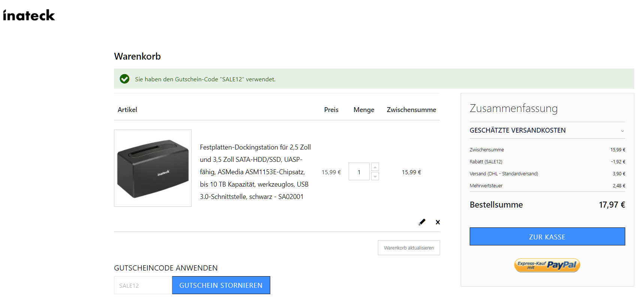This screenshot has height=302, width=644.
Task: Click the Rabatt (SALE12) line
Action: coord(547,161)
